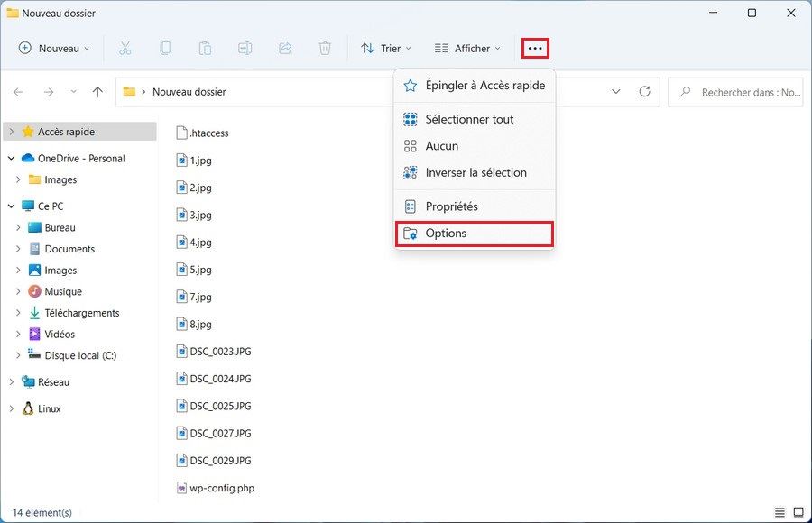This screenshot has height=523, width=812.
Task: Navigate up one folder level
Action: point(97,91)
